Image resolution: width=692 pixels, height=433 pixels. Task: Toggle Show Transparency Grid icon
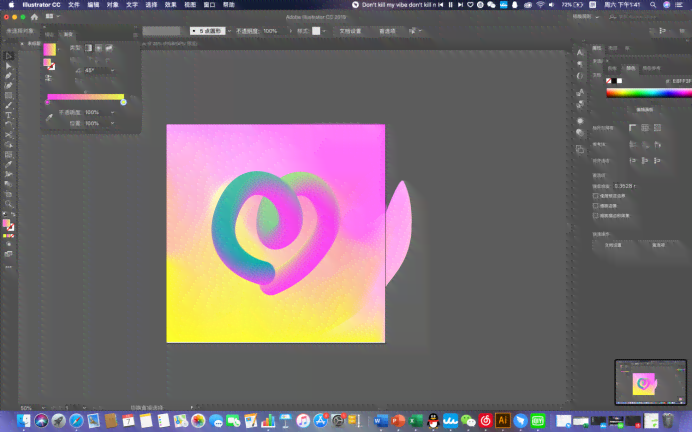pos(658,128)
